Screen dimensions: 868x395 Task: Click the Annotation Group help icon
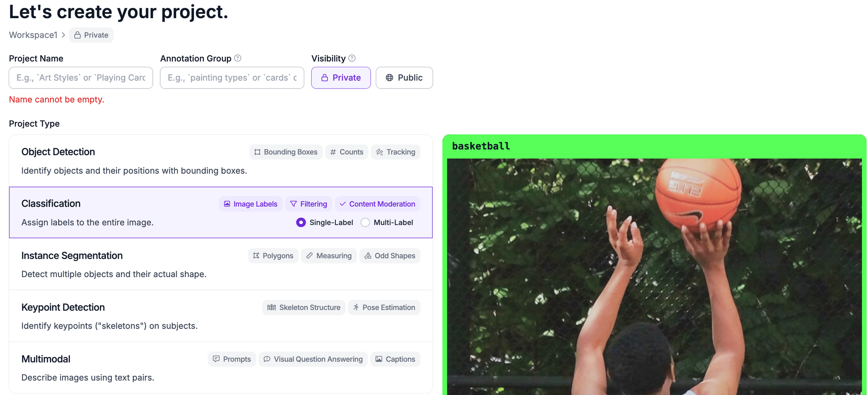point(237,58)
